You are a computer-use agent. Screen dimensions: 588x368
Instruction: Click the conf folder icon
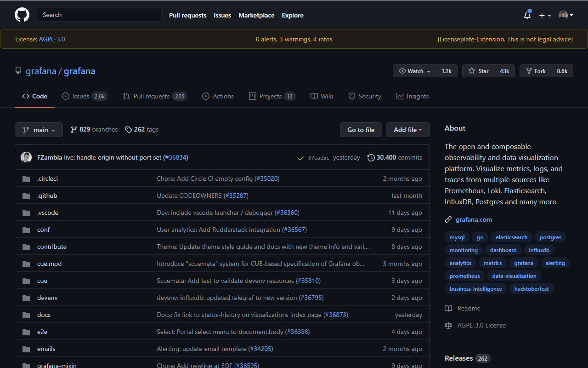[x=26, y=230]
